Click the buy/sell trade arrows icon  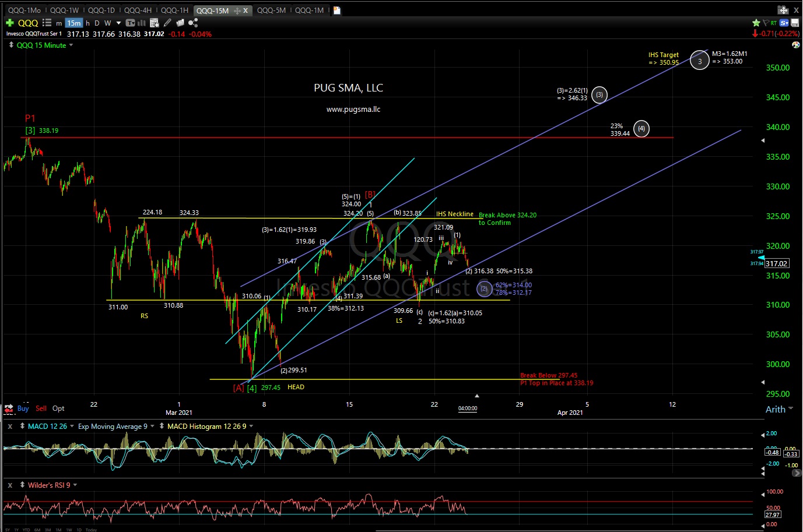pos(9,408)
